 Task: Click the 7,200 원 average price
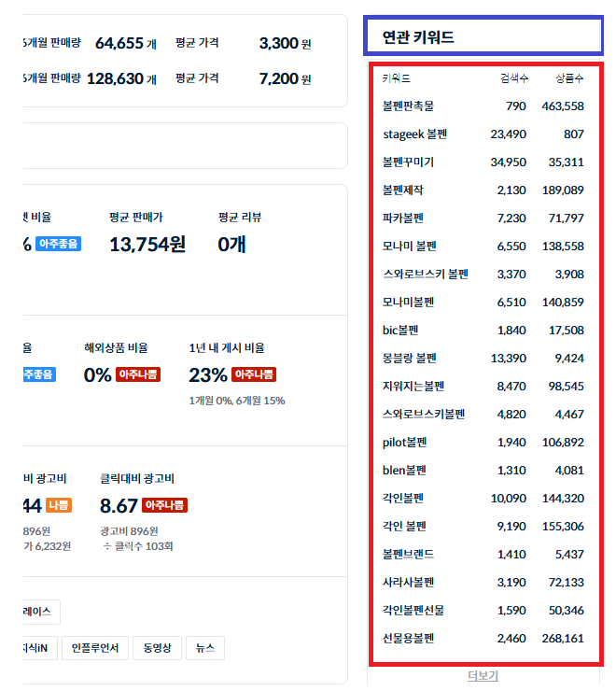(x=285, y=78)
